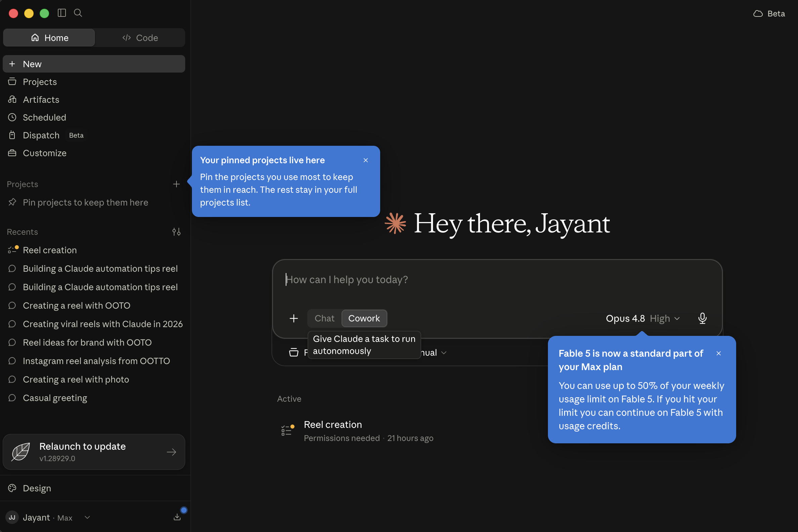Switch the mode toggle to Chat
This screenshot has height=532, width=798.
[324, 319]
